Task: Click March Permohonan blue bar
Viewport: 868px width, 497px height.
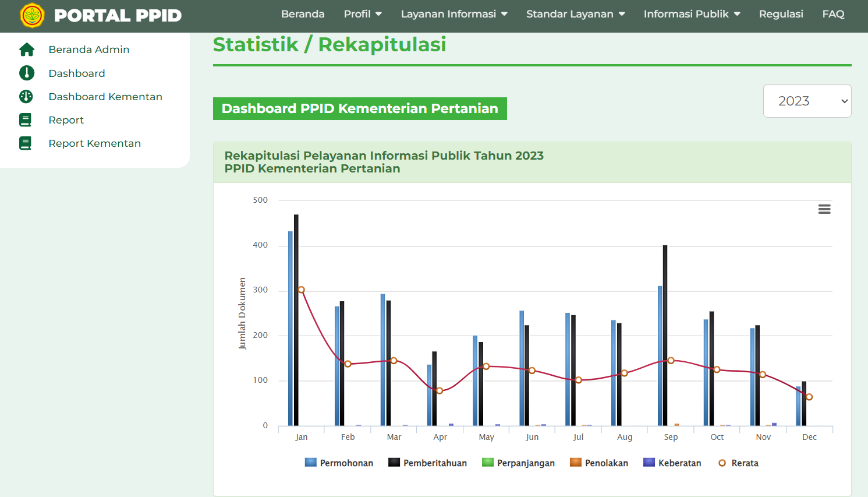Action: (x=383, y=359)
